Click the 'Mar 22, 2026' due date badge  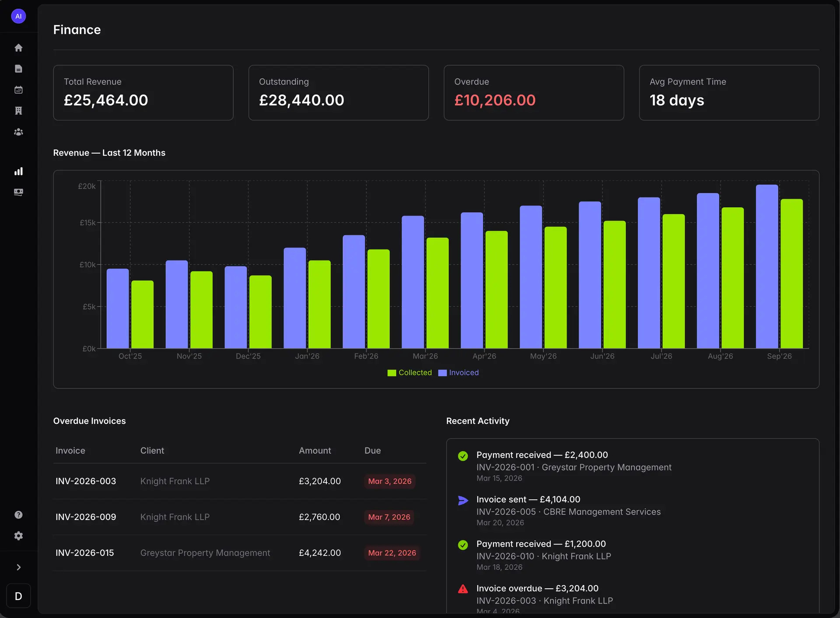coord(392,553)
